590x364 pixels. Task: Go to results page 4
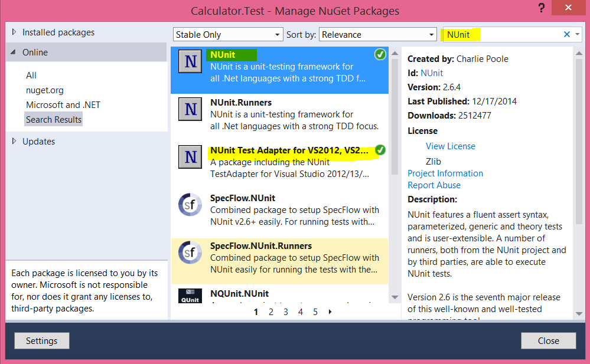pos(300,311)
